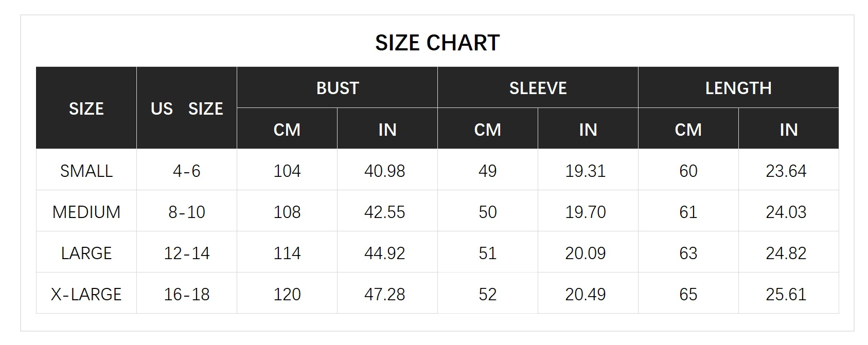The height and width of the screenshot is (345, 868).
Task: Select the CM subheader under LENGTH
Action: pyautogui.click(x=688, y=130)
